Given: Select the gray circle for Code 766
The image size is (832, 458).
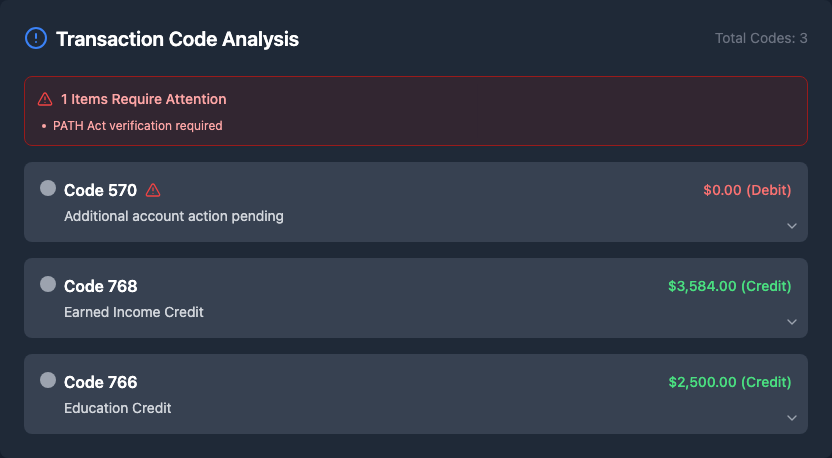Looking at the screenshot, I should tap(48, 380).
